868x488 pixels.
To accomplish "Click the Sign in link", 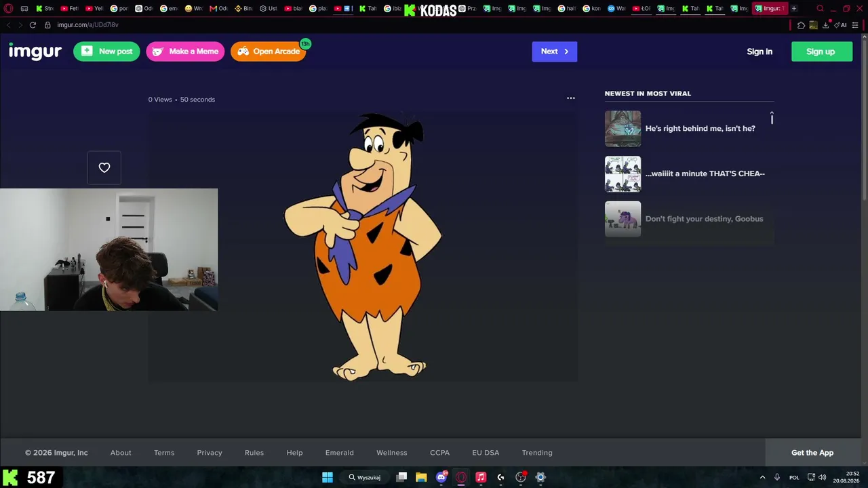I will point(759,52).
